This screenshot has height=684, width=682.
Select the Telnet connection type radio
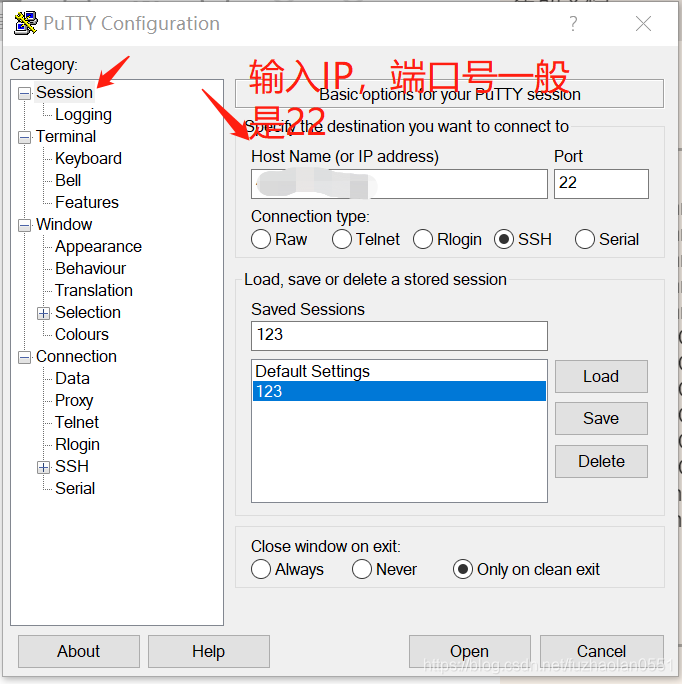342,239
